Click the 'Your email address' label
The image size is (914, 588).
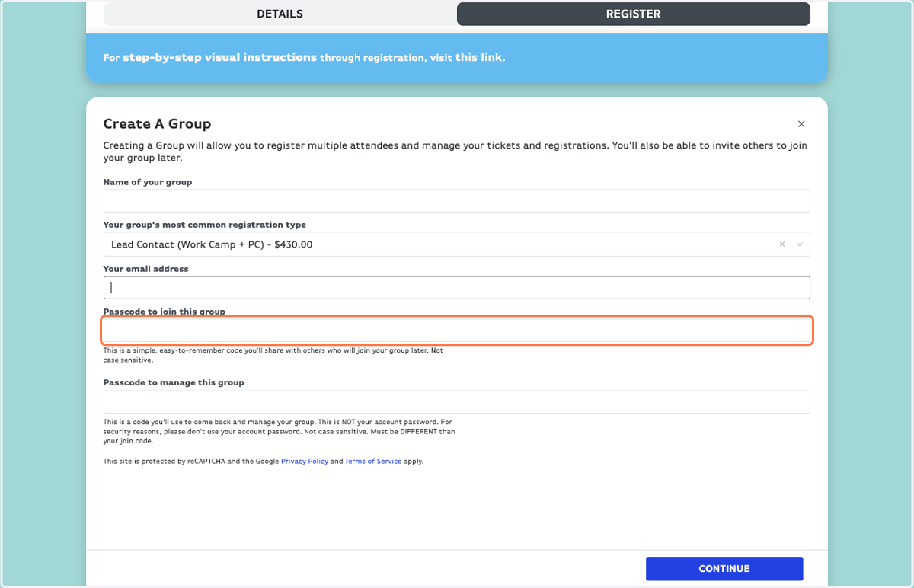click(x=145, y=269)
